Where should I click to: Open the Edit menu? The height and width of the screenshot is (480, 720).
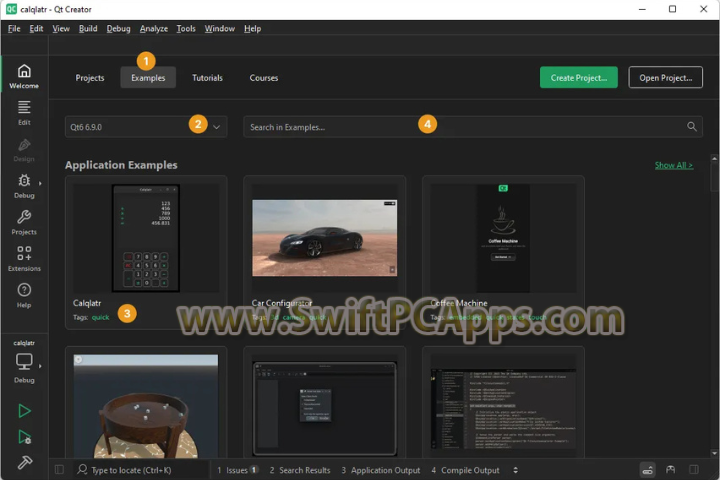[36, 28]
